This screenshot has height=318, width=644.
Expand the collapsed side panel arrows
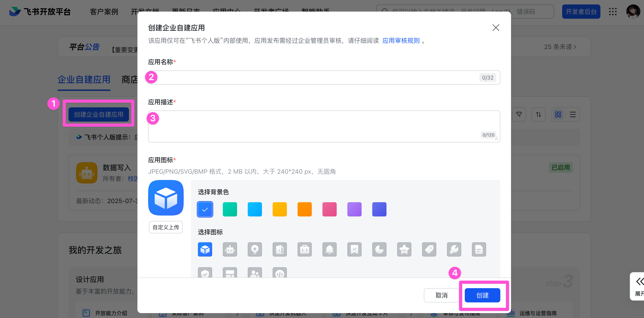point(640,281)
